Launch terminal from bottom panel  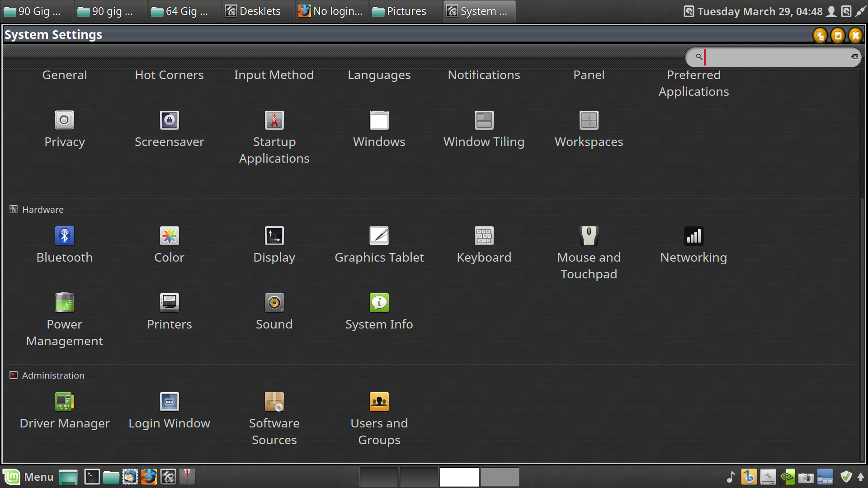(92, 477)
